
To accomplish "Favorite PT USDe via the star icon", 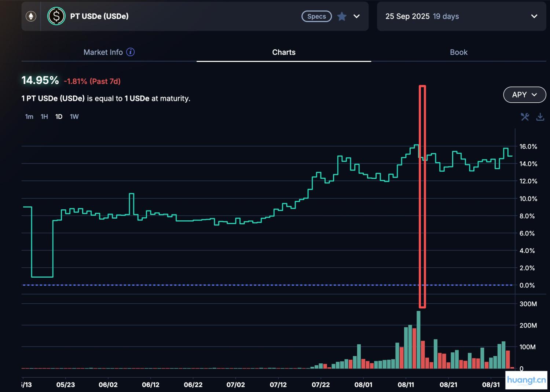I will (x=342, y=16).
